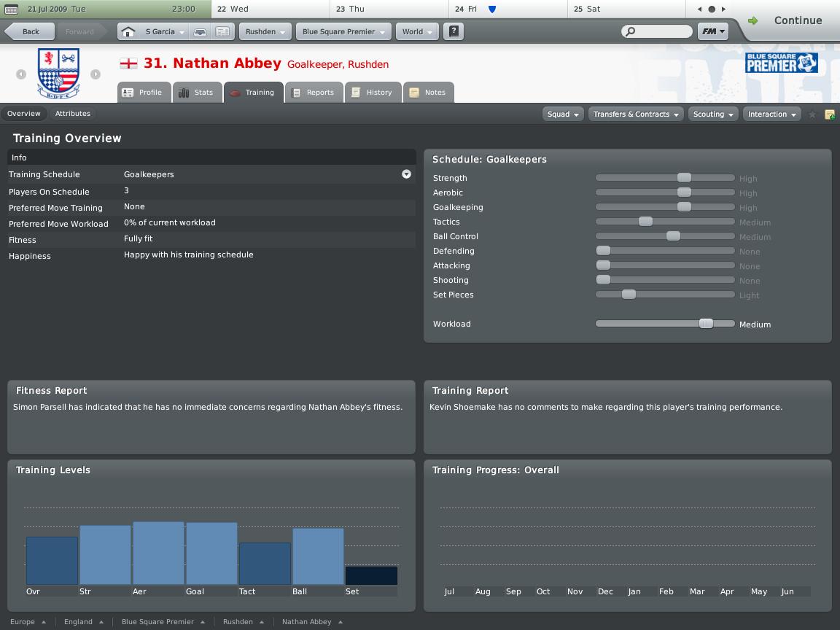
Task: Click the add note icon at far right
Action: 829,114
